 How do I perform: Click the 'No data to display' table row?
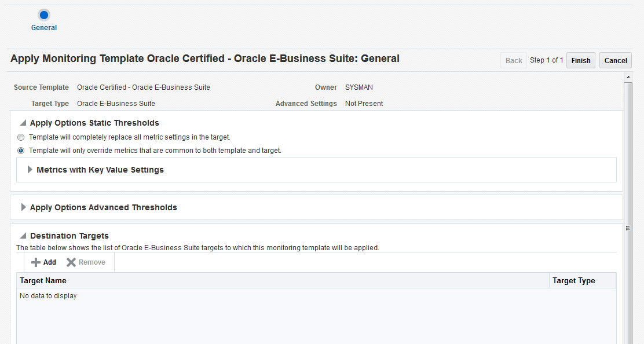(x=48, y=296)
